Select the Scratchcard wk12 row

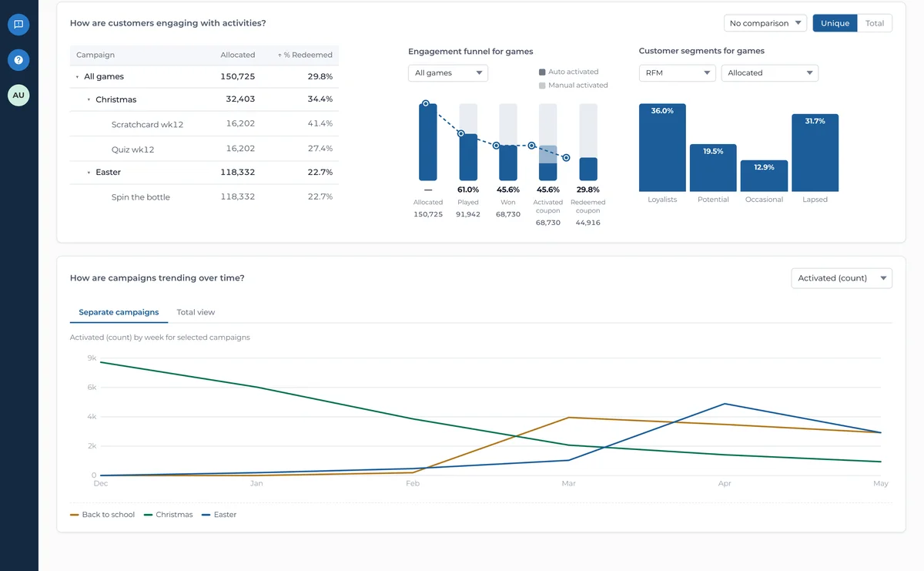coord(204,123)
